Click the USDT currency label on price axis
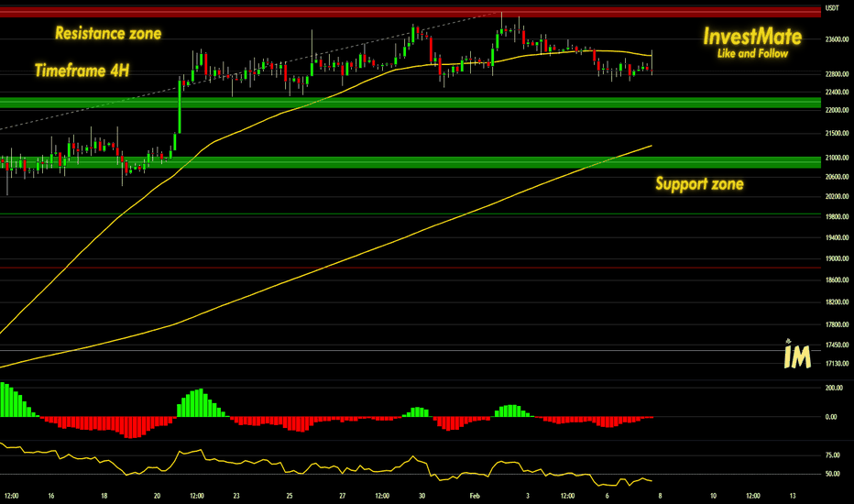Viewport: 854px width, 504px height. click(832, 8)
